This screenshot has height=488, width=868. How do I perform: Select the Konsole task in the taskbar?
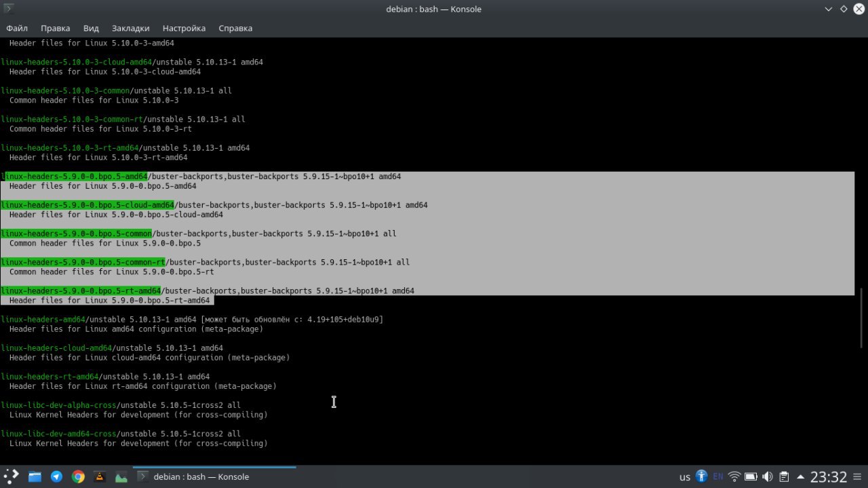point(214,476)
